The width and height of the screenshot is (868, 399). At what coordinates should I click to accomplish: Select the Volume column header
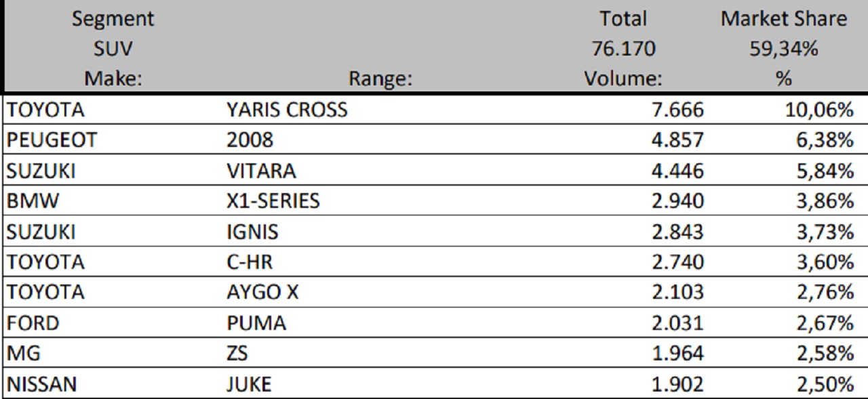pyautogui.click(x=623, y=79)
